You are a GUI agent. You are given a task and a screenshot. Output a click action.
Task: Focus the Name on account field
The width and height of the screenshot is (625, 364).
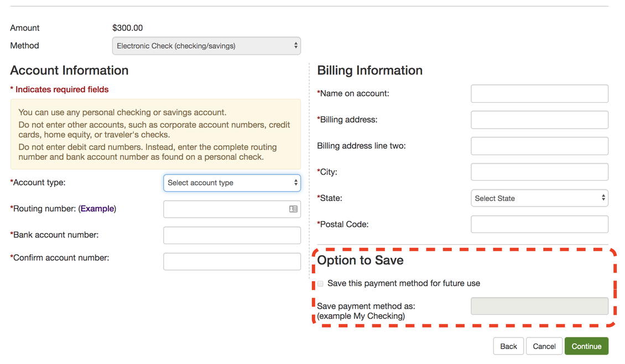coord(539,93)
